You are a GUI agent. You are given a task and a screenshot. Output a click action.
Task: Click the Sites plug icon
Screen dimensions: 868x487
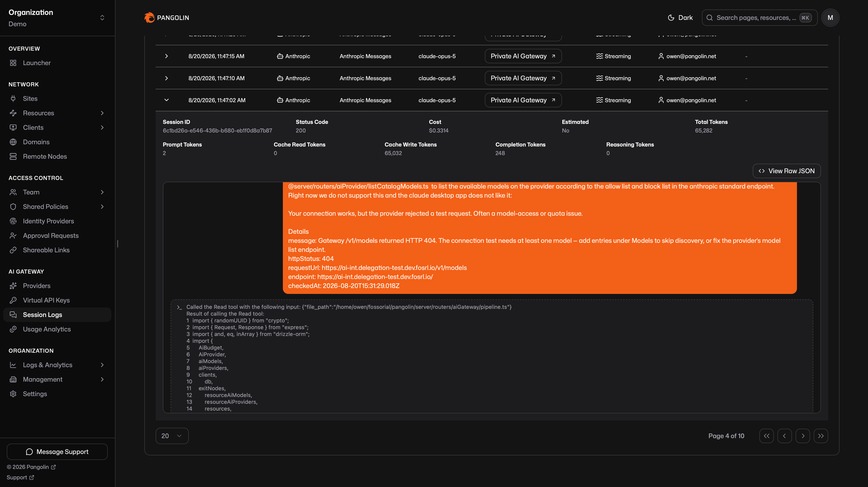tap(13, 99)
